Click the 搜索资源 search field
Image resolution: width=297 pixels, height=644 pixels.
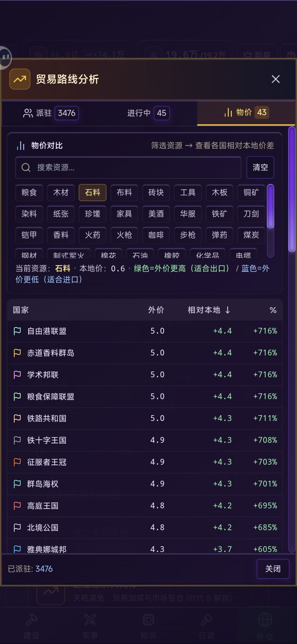pos(128,167)
